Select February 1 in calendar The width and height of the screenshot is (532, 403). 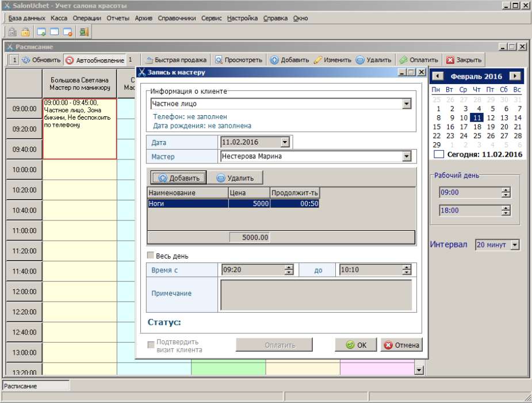[438, 109]
